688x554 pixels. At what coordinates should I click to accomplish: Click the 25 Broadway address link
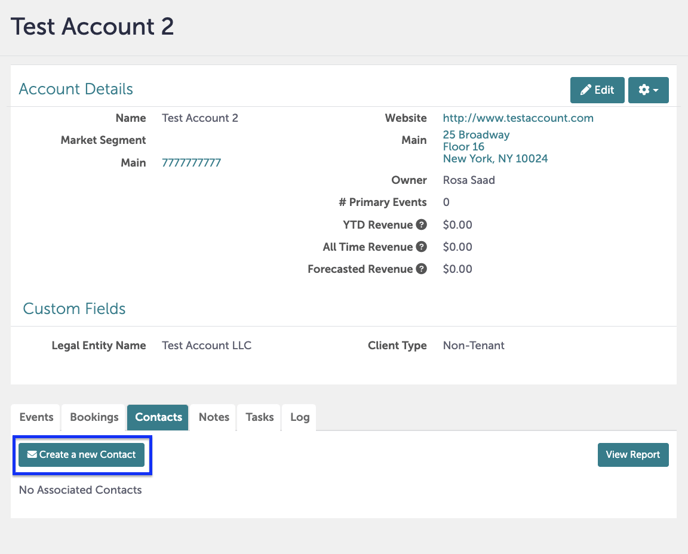476,135
